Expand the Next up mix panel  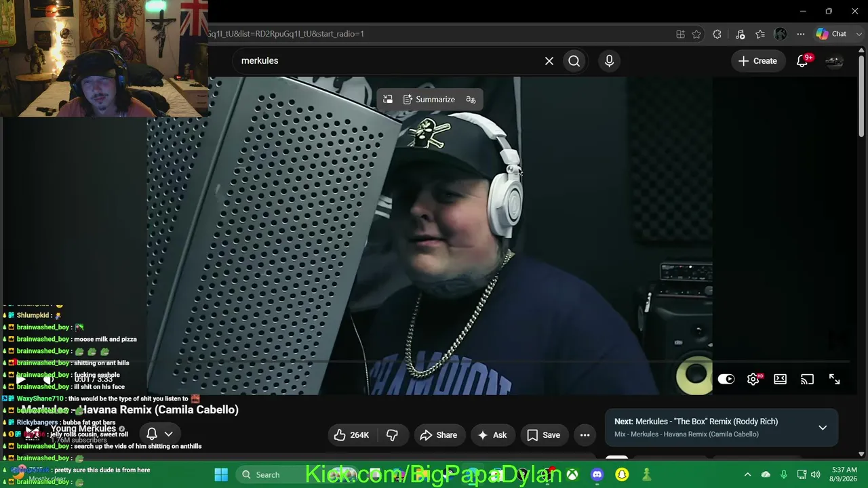(x=823, y=428)
